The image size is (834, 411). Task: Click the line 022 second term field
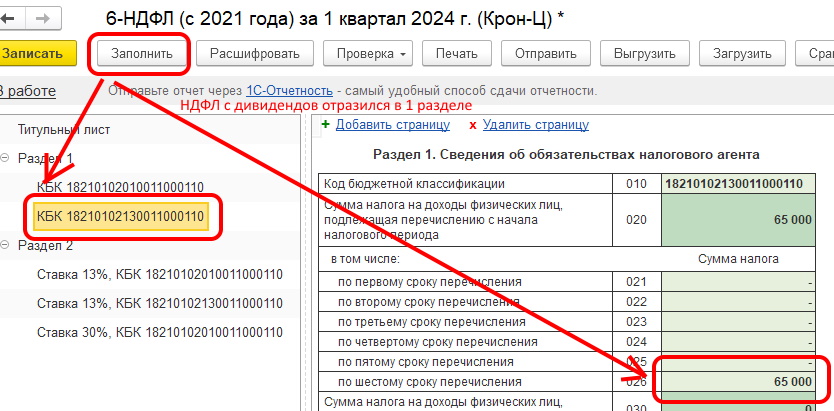pyautogui.click(x=738, y=302)
